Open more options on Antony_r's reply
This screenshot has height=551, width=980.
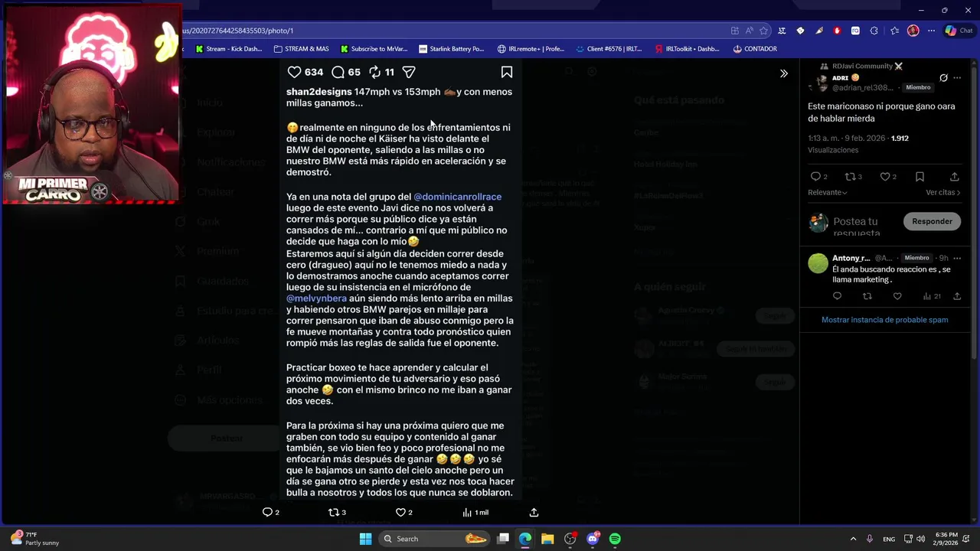coord(957,259)
